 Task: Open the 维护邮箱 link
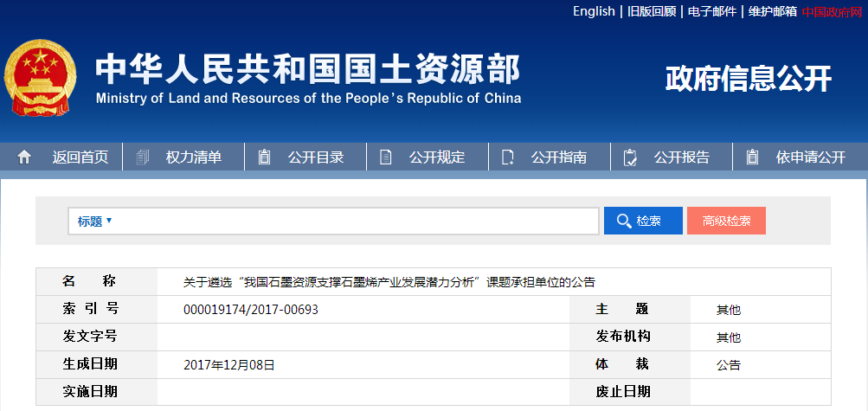773,11
